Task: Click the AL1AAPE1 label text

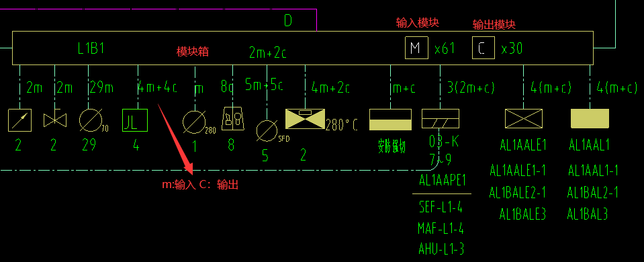Action: point(442,180)
